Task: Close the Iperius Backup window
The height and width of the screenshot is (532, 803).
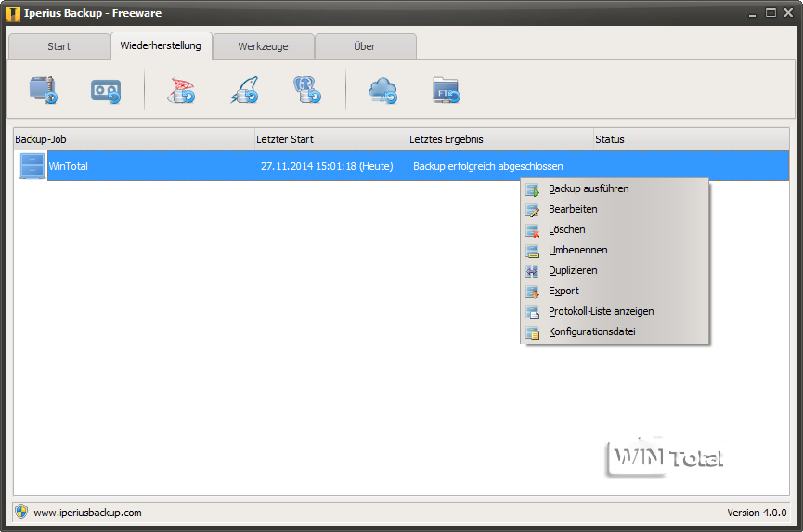Action: pyautogui.click(x=789, y=13)
